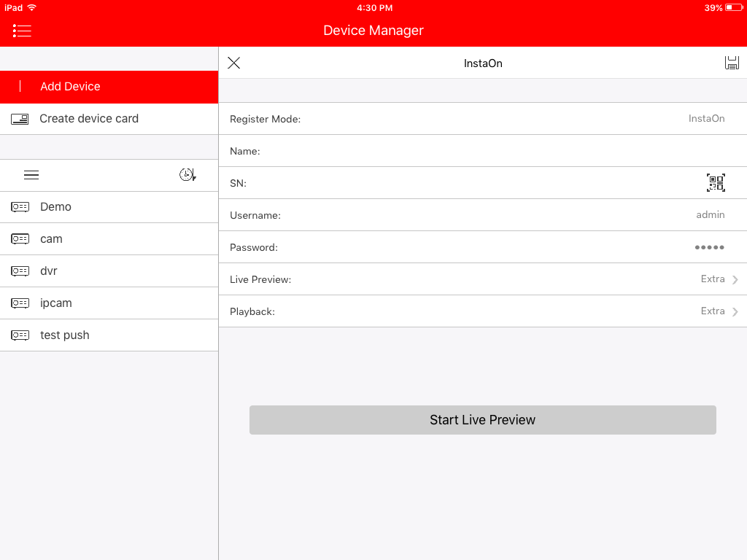Tap the Wi-Fi status icon
Viewport: 747px width, 560px height.
tap(32, 7)
